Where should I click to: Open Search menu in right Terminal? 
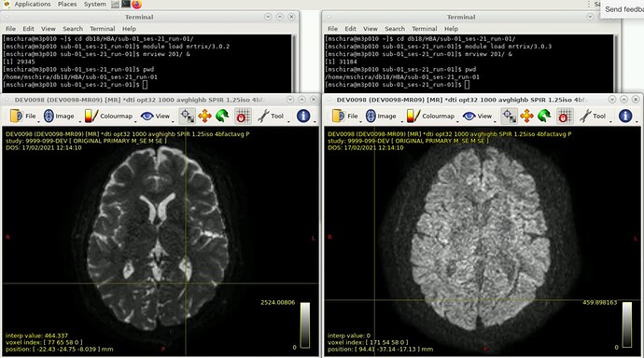click(x=395, y=29)
